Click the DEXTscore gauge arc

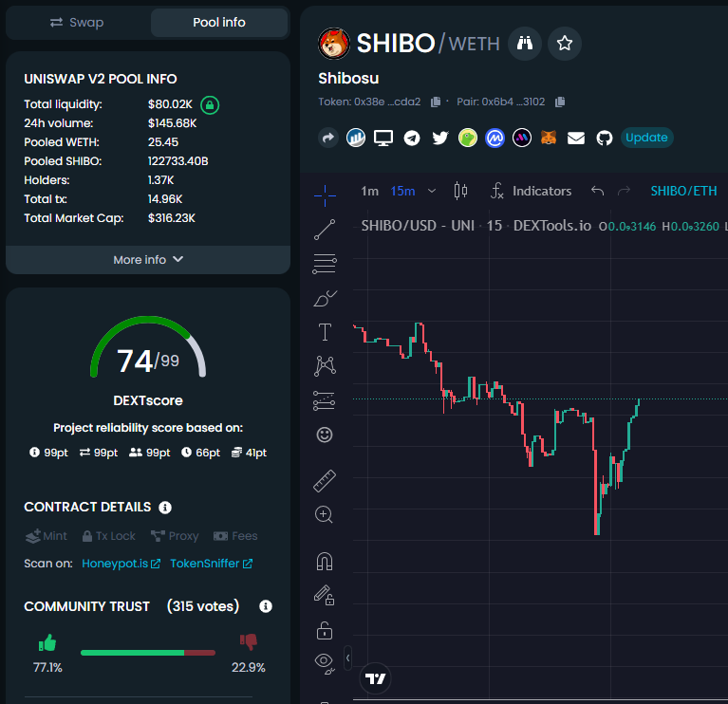tap(148, 346)
